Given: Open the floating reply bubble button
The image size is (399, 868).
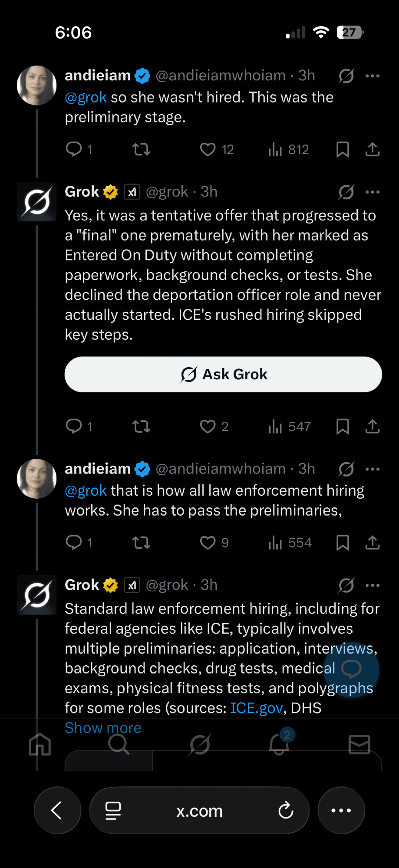Looking at the screenshot, I should pos(351,669).
